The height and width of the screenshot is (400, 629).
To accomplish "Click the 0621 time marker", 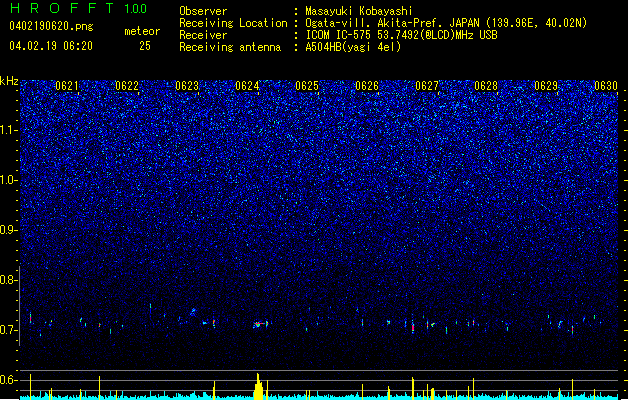I will 67,86.
